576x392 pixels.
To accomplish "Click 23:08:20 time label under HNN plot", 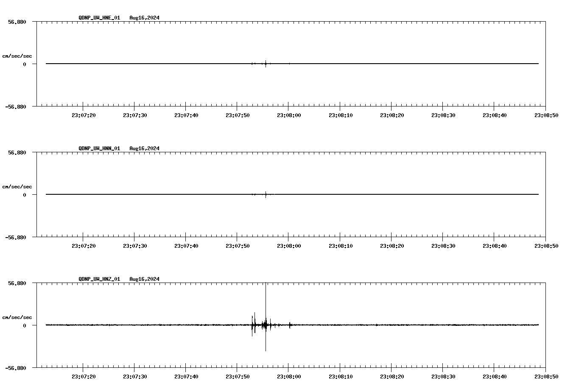I will [x=392, y=246].
